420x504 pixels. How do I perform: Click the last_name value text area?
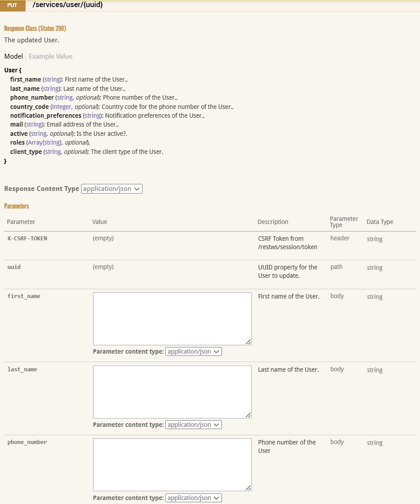click(172, 392)
